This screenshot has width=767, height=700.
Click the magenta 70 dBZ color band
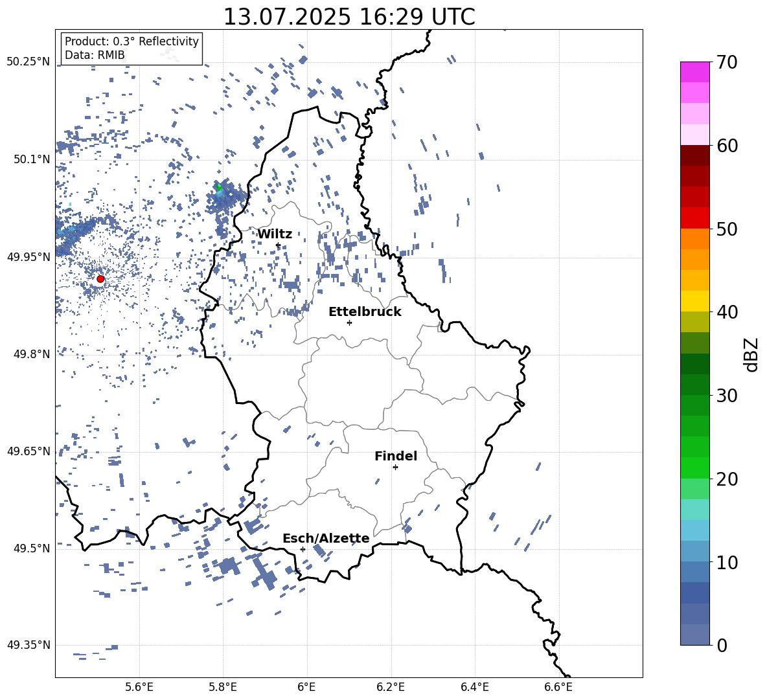coord(694,72)
